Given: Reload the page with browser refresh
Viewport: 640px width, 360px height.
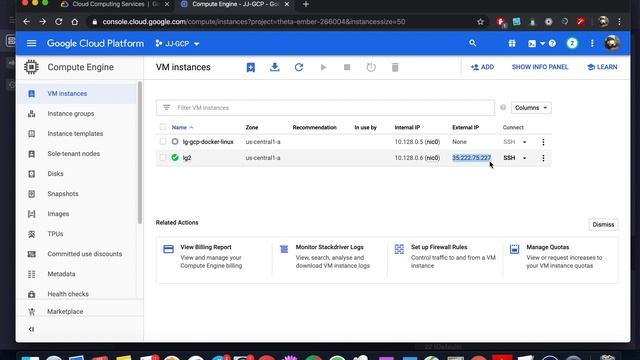Looking at the screenshot, I should click(58, 22).
